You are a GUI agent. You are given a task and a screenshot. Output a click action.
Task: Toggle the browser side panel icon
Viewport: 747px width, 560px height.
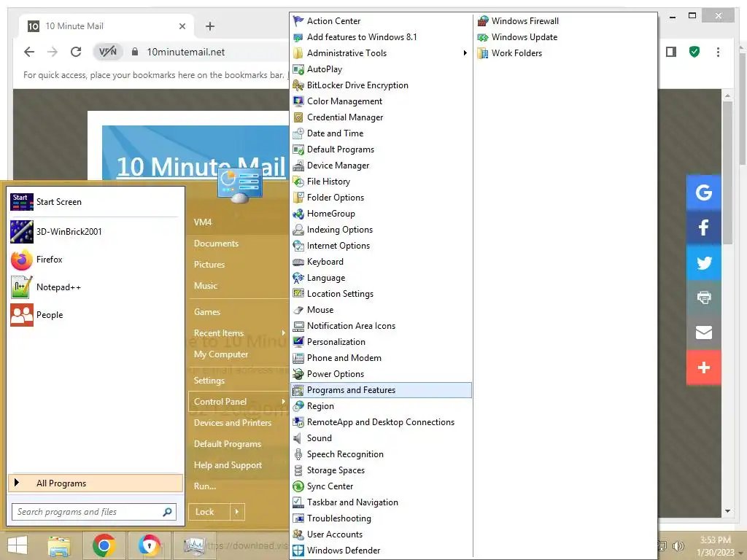671,52
